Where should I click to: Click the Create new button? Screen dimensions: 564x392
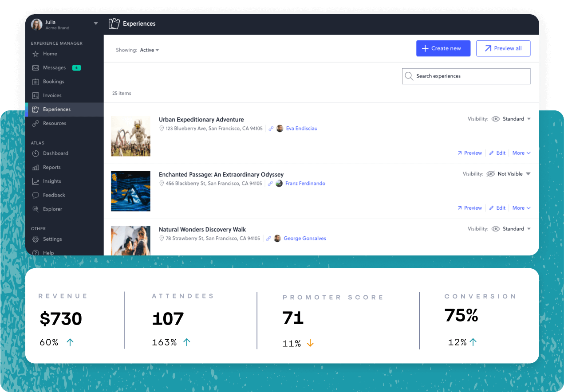pos(443,48)
